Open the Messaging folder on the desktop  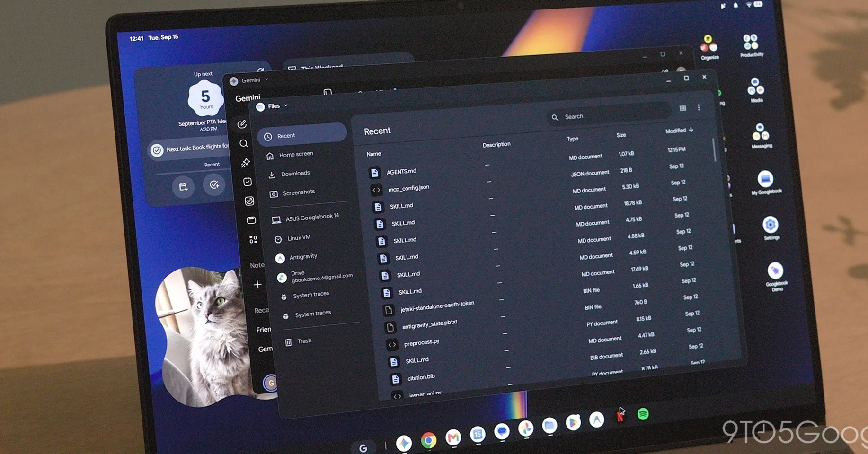coord(761,136)
